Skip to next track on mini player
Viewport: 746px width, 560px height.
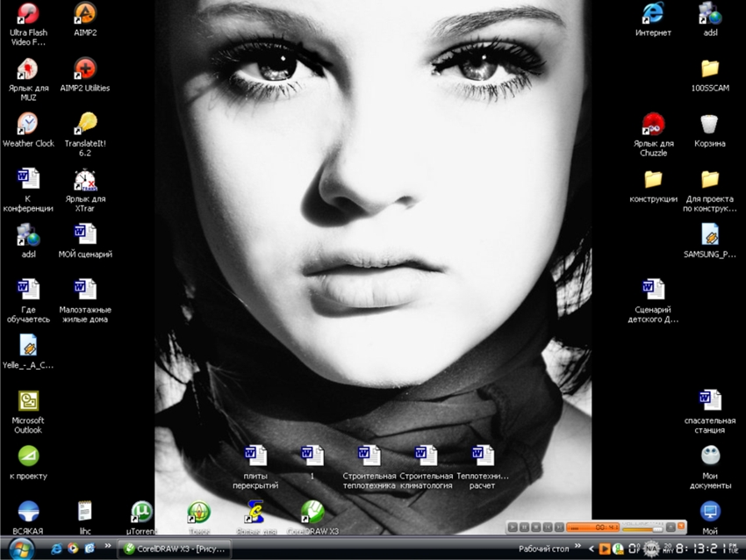pyautogui.click(x=560, y=528)
